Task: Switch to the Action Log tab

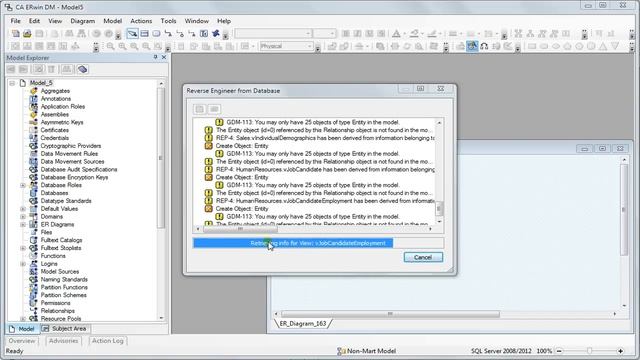Action: coord(107,340)
